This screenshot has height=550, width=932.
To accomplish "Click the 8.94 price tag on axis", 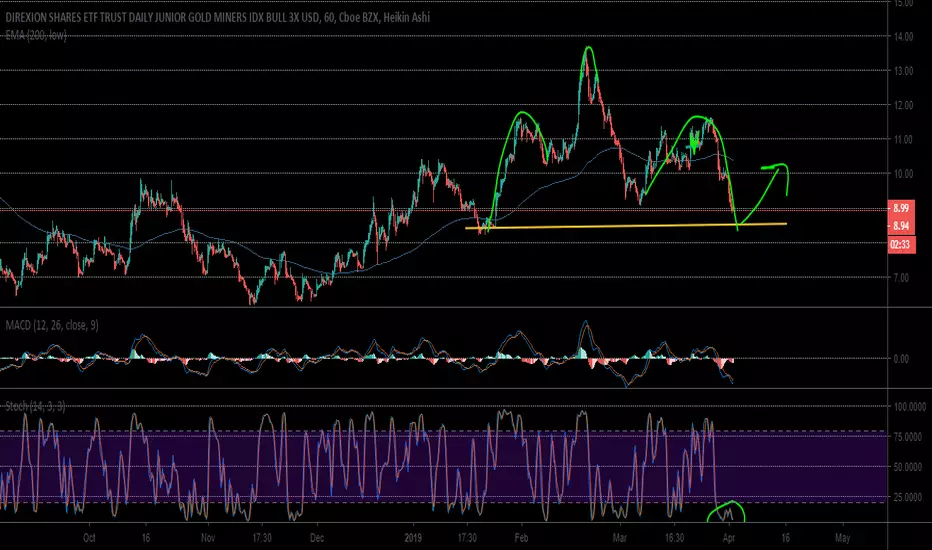I will [901, 226].
